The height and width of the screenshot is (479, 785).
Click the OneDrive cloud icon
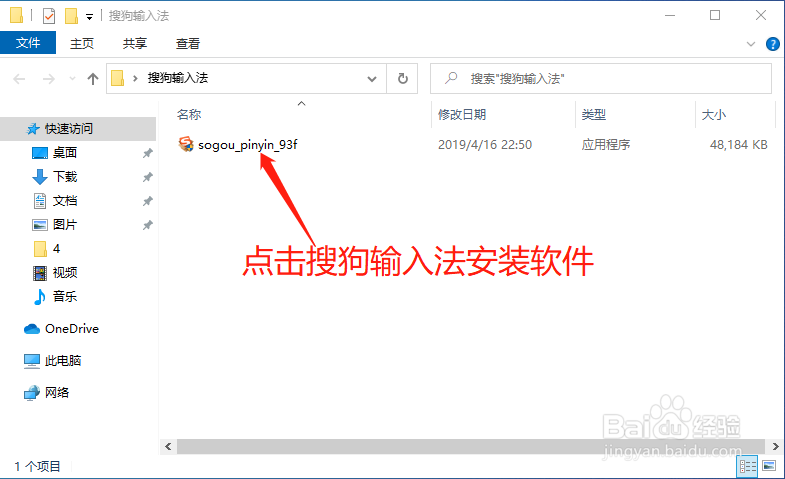click(32, 329)
